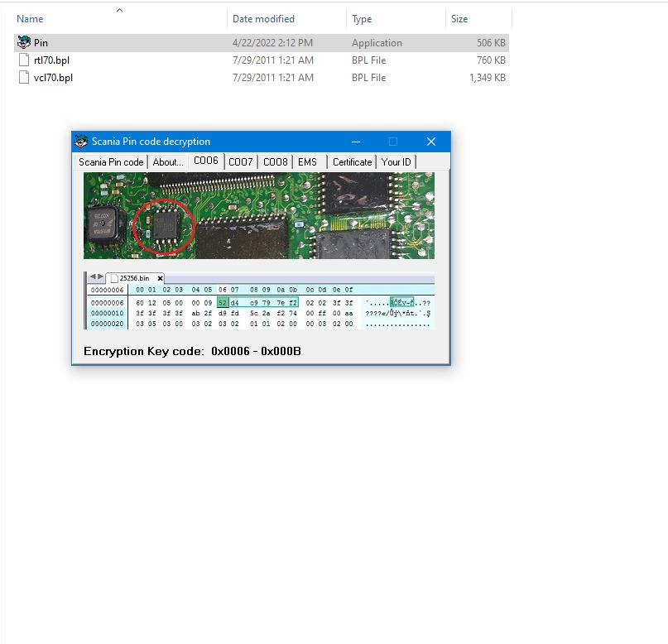Open the EMS tab
The height and width of the screenshot is (644, 668).
pyautogui.click(x=307, y=162)
